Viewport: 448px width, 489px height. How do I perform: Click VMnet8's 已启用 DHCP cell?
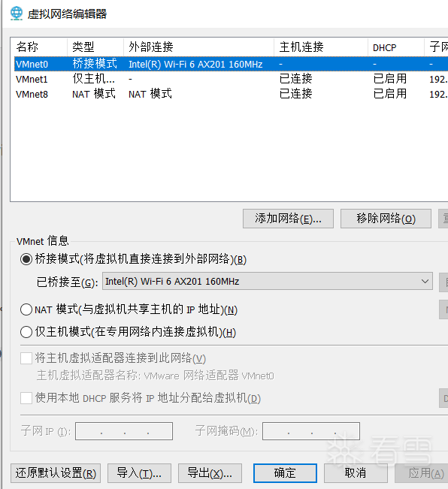tap(390, 94)
